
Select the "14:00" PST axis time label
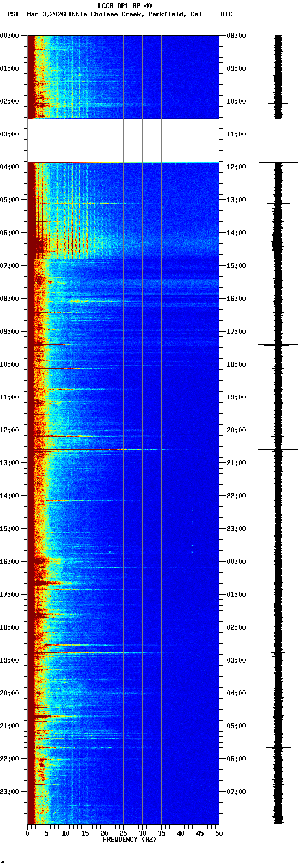9,496
